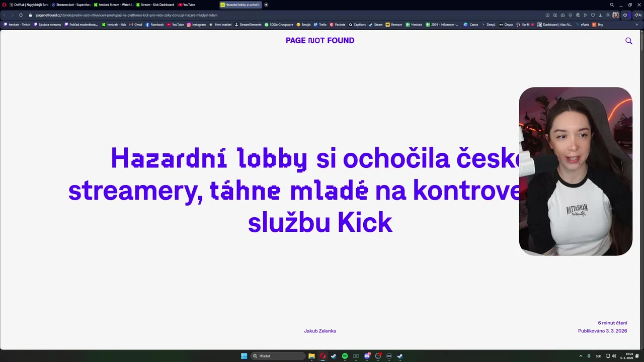Select the Hazardní lobby article tab
The height and width of the screenshot is (362, 644).
[240, 5]
